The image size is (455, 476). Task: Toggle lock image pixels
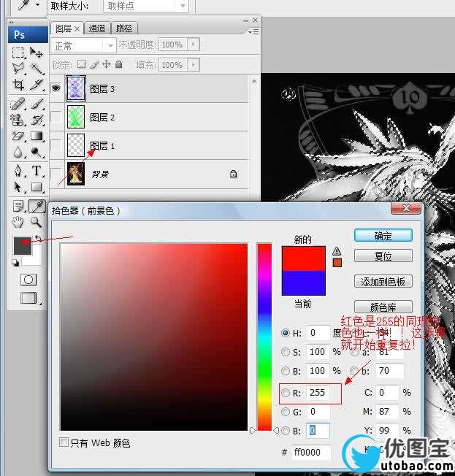[94, 64]
